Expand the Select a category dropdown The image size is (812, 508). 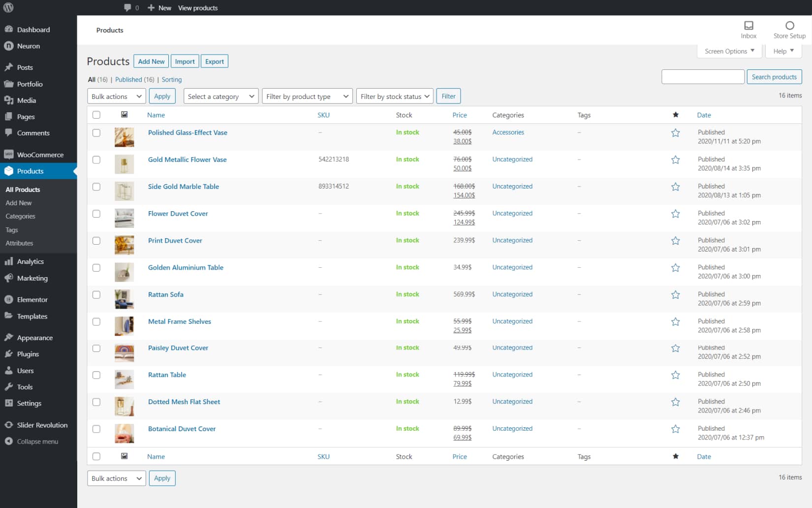[220, 96]
